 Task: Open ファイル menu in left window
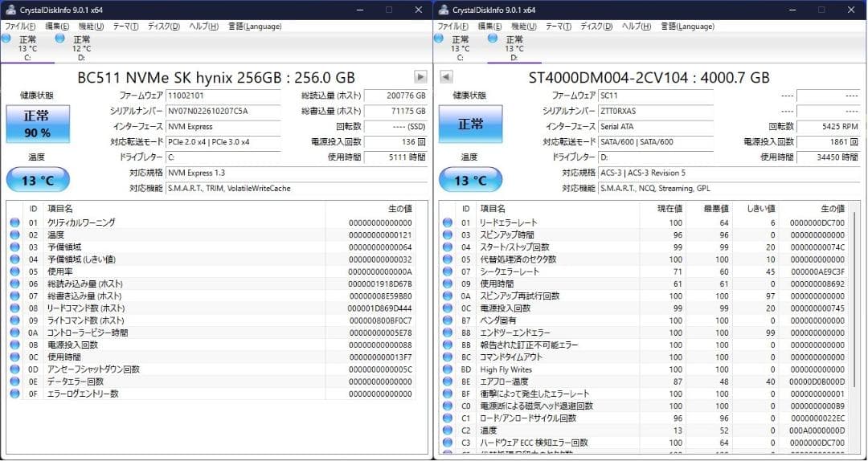point(20,26)
